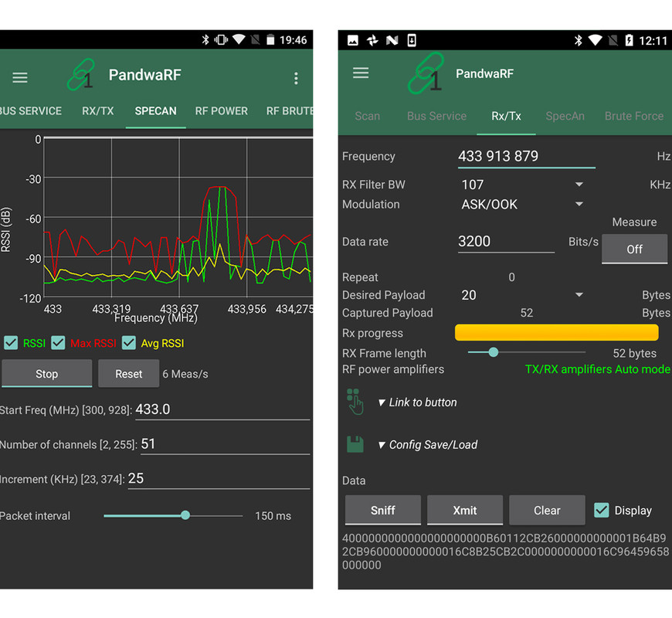The image size is (672, 618).
Task: Switch to RF POWER tab
Action: coord(221,111)
